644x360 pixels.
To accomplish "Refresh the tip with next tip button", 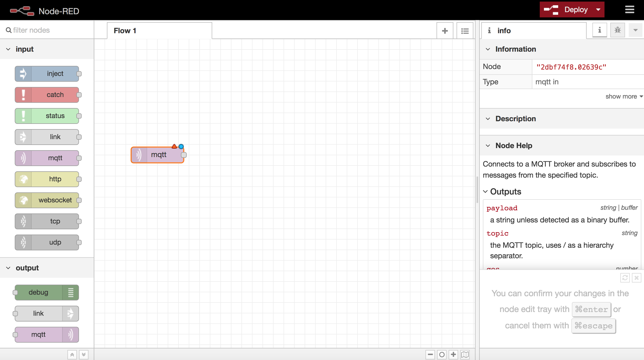I will [x=625, y=278].
